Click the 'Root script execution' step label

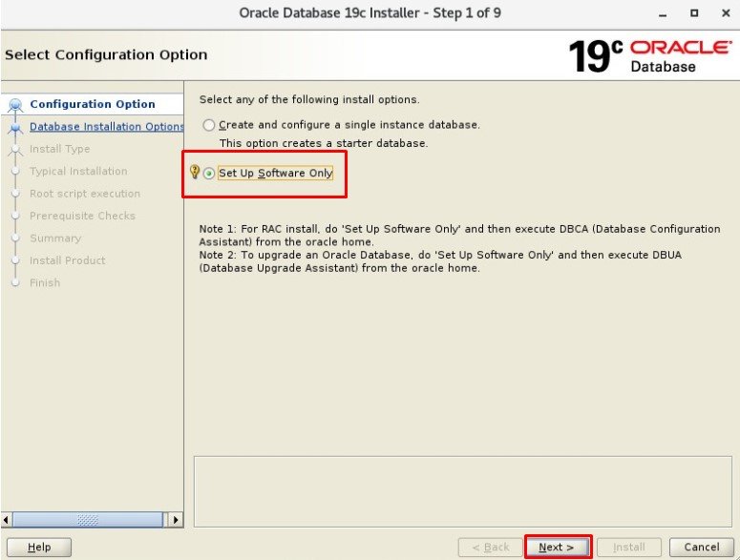(x=85, y=194)
